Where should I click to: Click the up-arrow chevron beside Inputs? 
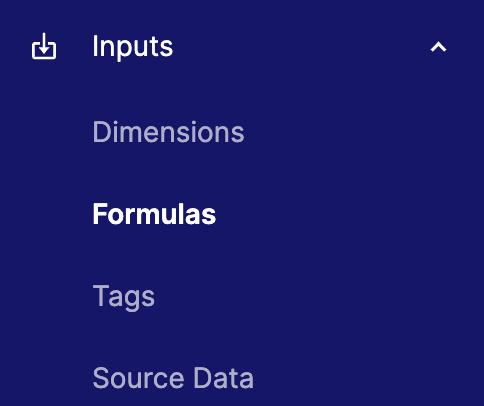[438, 47]
